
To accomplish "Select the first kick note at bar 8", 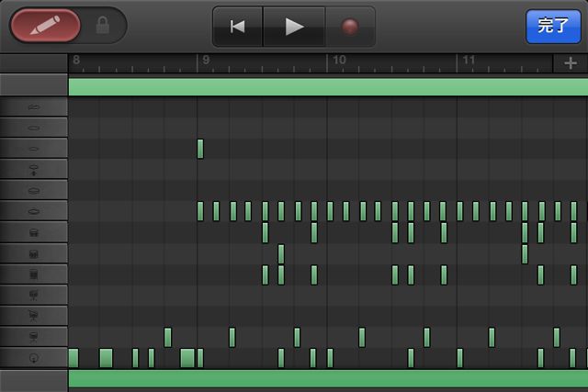I will 73,358.
